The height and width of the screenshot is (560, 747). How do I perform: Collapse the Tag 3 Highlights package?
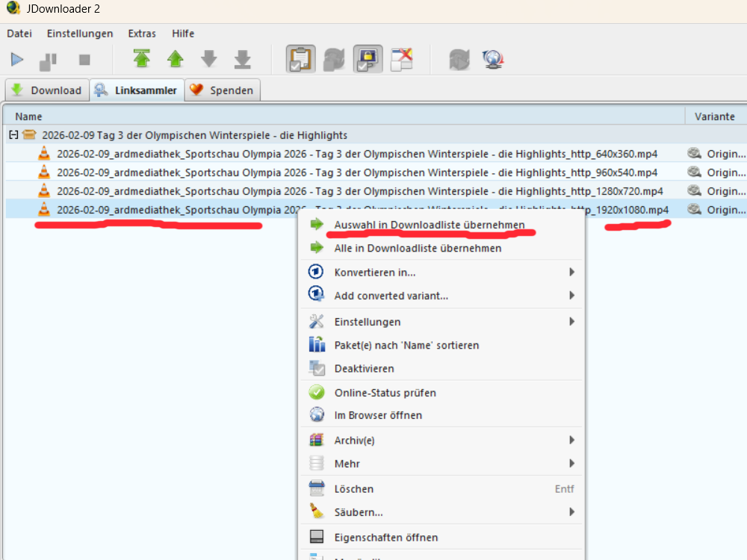tap(13, 134)
